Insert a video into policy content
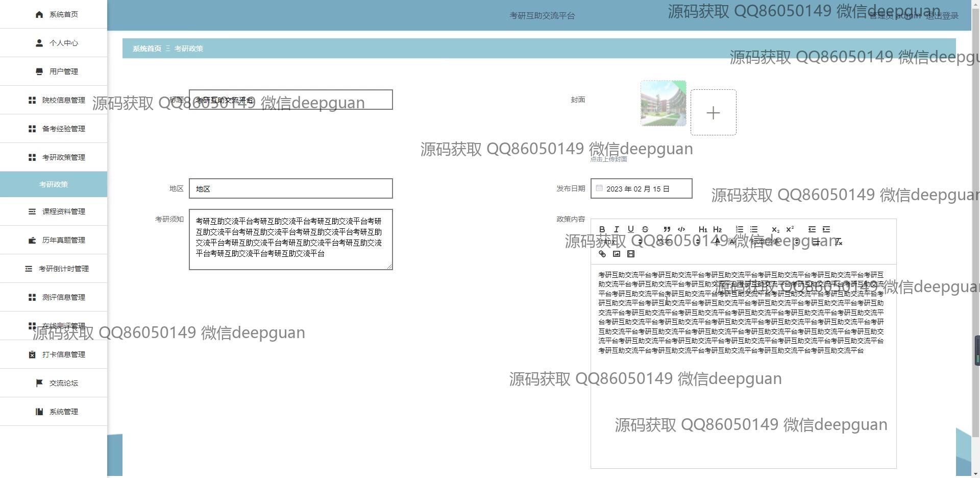980x478 pixels. click(631, 254)
